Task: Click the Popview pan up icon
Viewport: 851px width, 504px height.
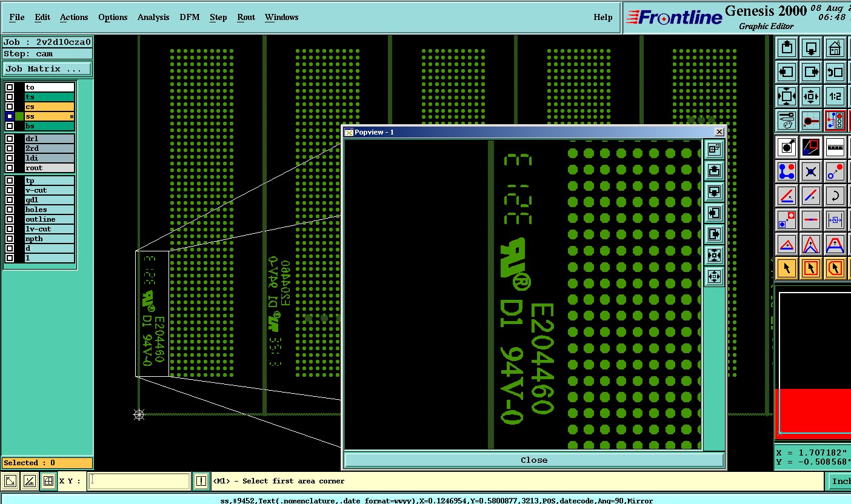Action: click(x=714, y=171)
